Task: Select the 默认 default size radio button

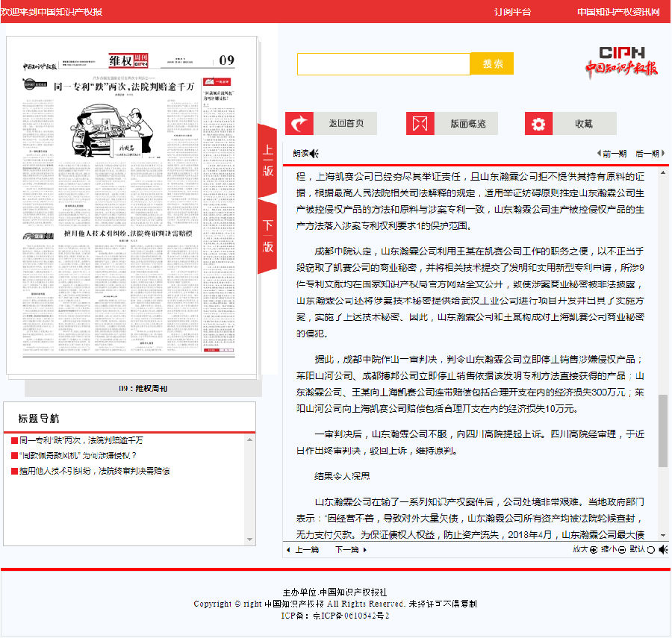Action: pyautogui.click(x=650, y=550)
